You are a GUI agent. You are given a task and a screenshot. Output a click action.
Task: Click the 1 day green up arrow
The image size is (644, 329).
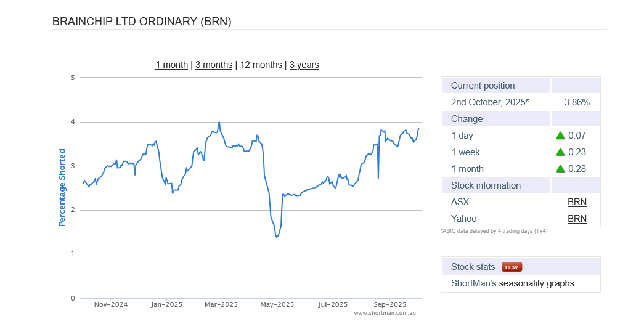(560, 136)
